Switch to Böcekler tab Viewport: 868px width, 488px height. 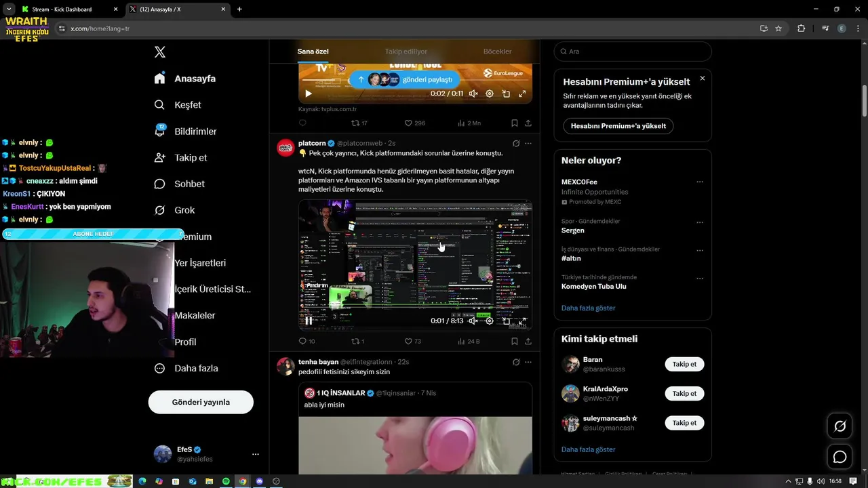pyautogui.click(x=497, y=52)
